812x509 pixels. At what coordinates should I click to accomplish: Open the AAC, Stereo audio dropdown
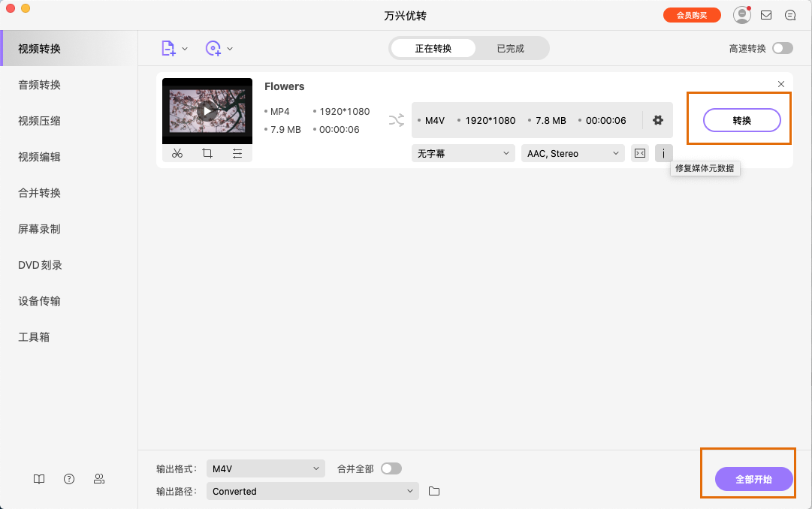tap(572, 153)
